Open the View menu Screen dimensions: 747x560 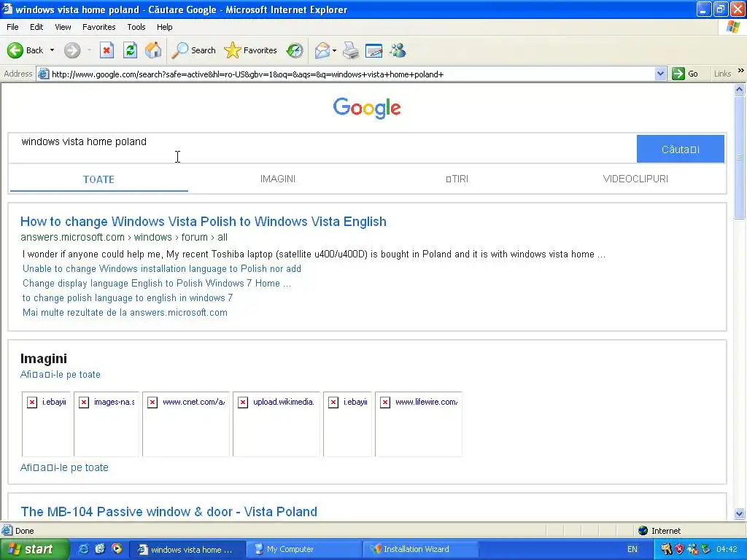(x=63, y=27)
